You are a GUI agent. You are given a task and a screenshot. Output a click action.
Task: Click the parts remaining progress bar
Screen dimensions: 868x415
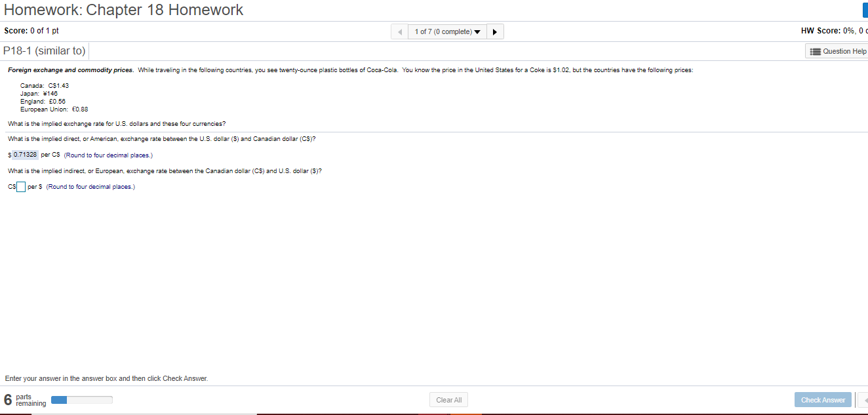[82, 400]
